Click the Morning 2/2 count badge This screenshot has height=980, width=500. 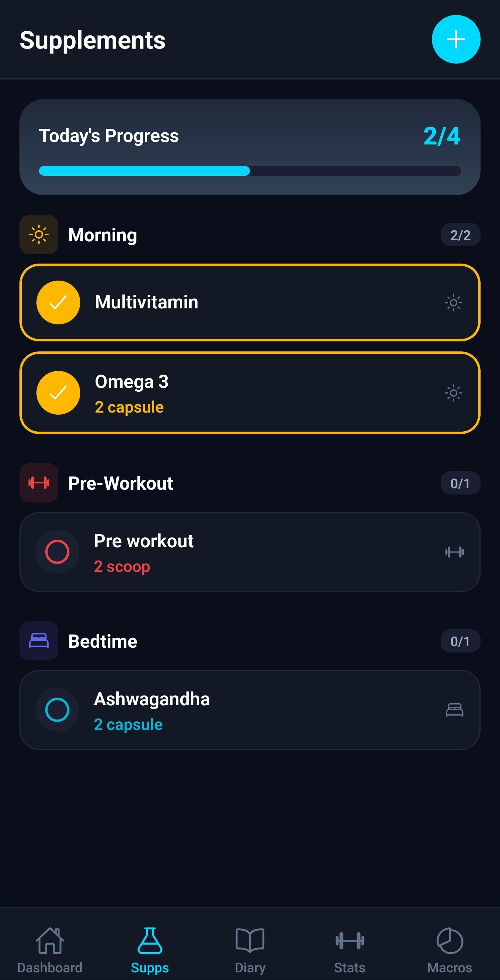(x=460, y=235)
